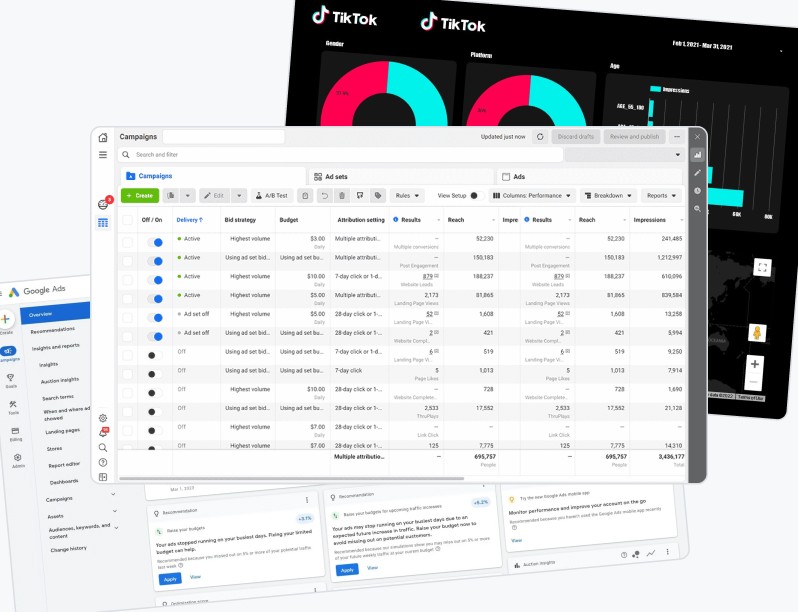Turn off the campaign with 150,183 reach

click(x=155, y=261)
